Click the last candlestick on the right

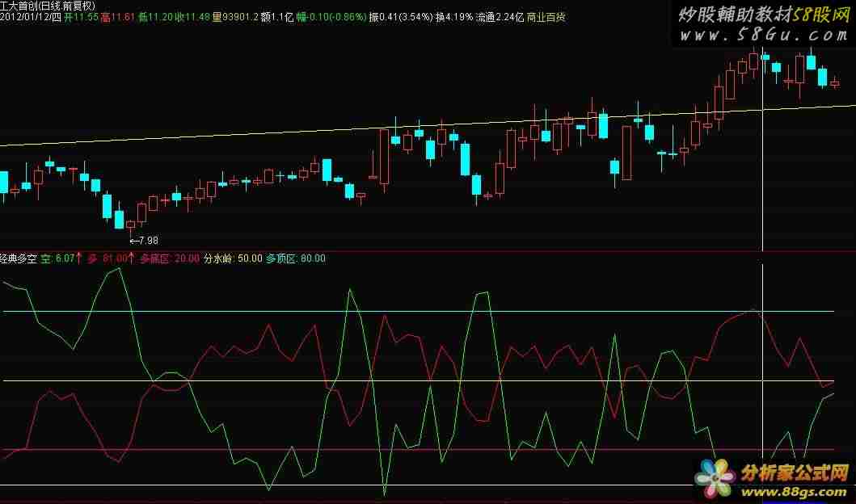point(835,83)
